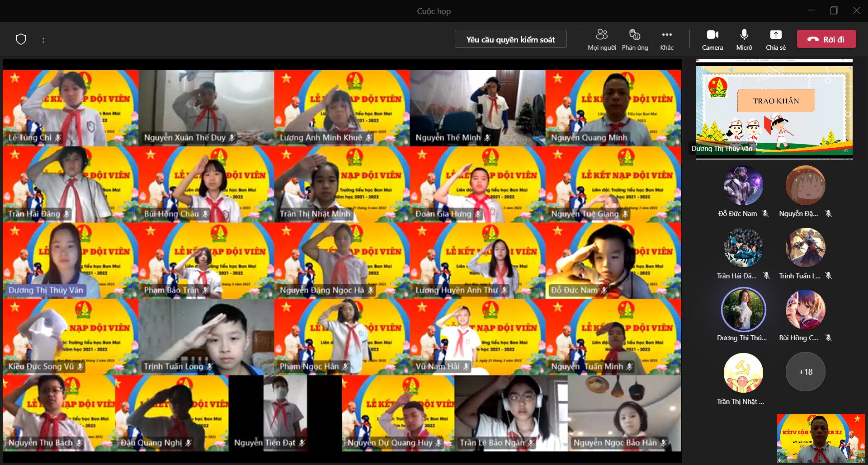
Task: Select Trịnh Tuấn Long's video tile
Action: click(x=206, y=337)
